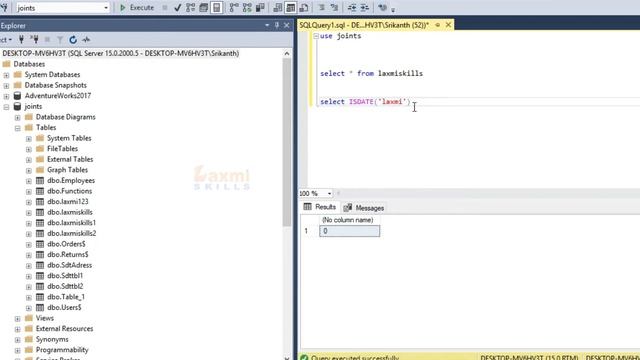
Task: Select the Programmability folder
Action: tap(62, 350)
